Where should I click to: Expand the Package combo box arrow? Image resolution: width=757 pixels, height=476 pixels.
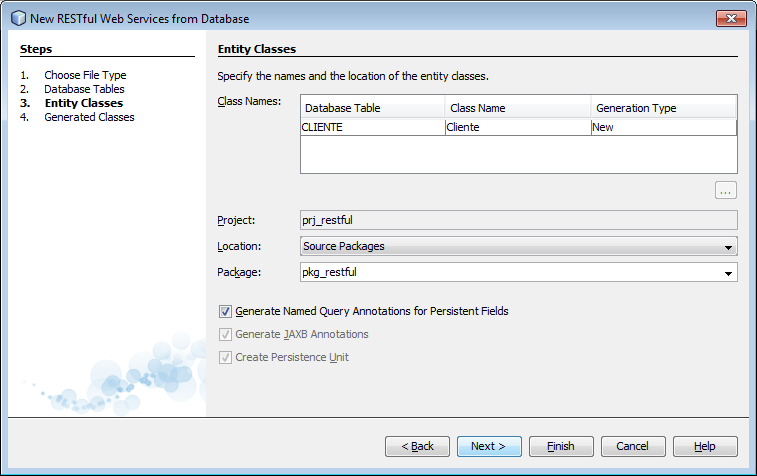(727, 272)
